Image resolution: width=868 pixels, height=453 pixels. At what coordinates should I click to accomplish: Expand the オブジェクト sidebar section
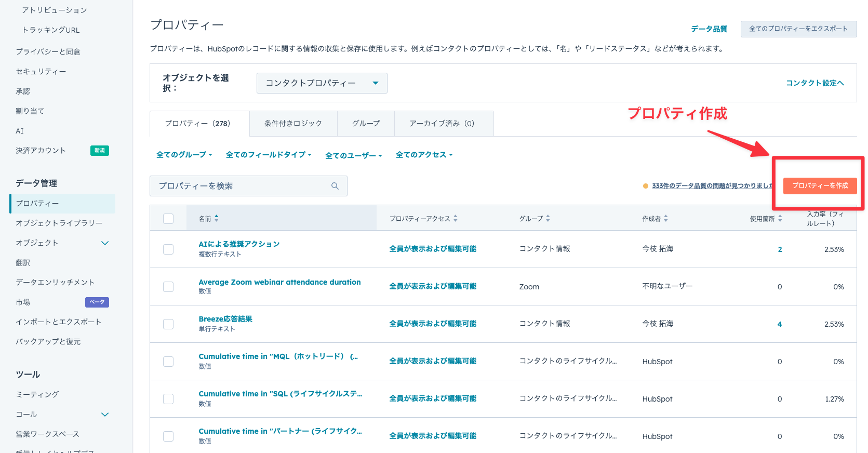click(x=105, y=243)
